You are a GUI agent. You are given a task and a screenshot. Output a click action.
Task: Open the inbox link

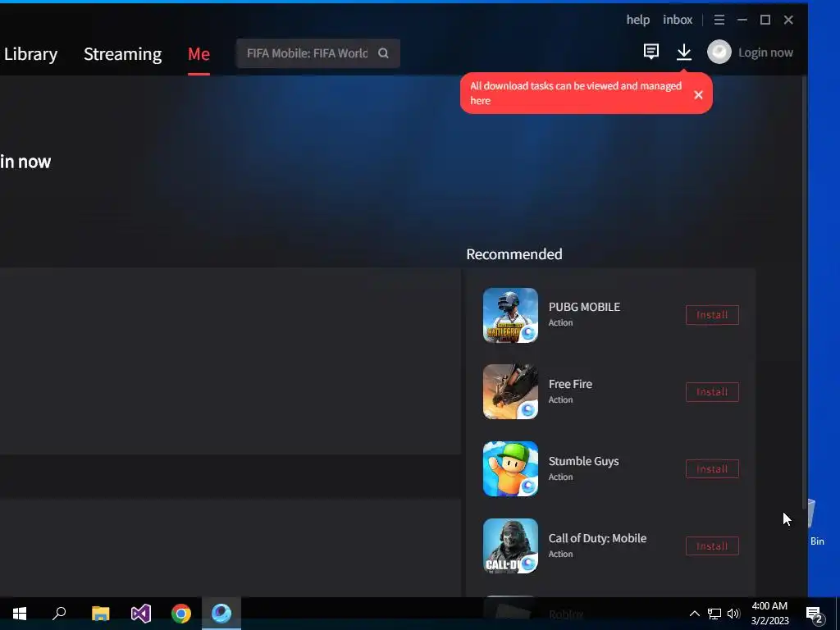click(678, 20)
